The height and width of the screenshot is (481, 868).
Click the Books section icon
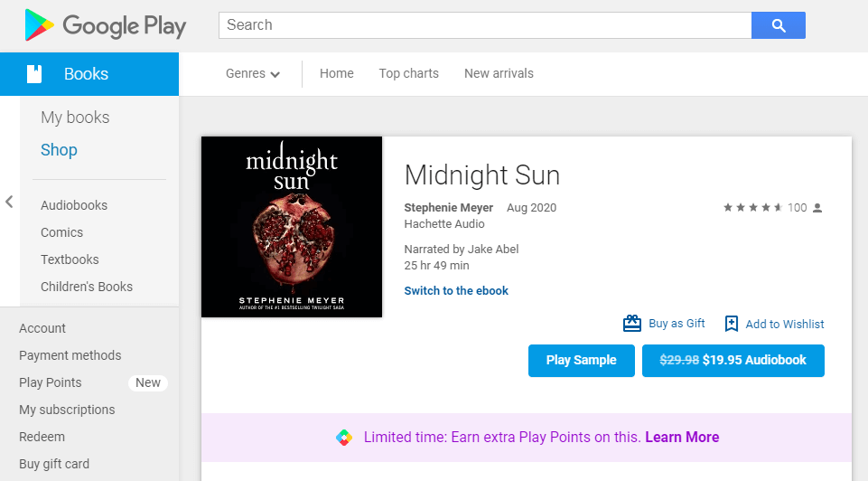pyautogui.click(x=34, y=74)
